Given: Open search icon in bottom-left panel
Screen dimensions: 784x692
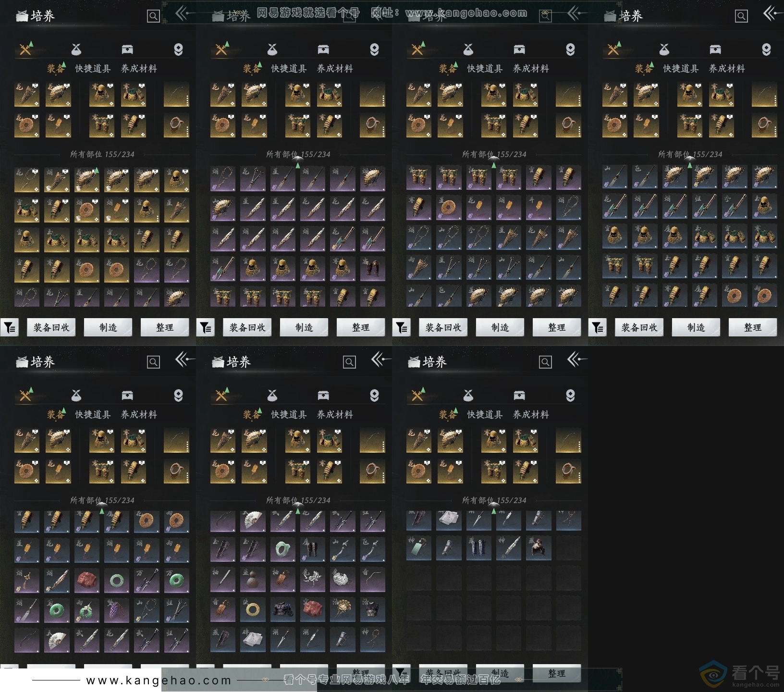Looking at the screenshot, I should point(153,362).
